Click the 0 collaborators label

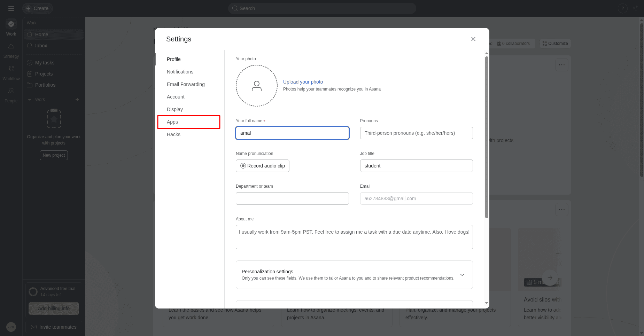[x=513, y=44]
